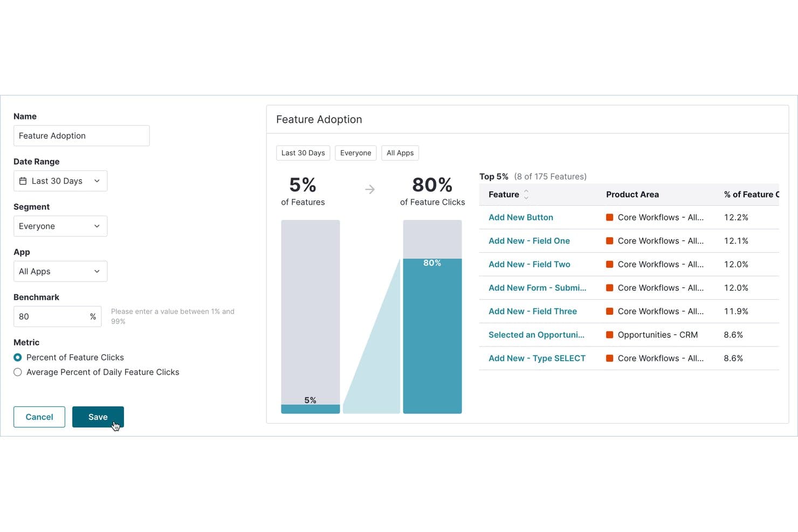Open the Add New Button feature link
The width and height of the screenshot is (798, 532).
click(x=521, y=218)
